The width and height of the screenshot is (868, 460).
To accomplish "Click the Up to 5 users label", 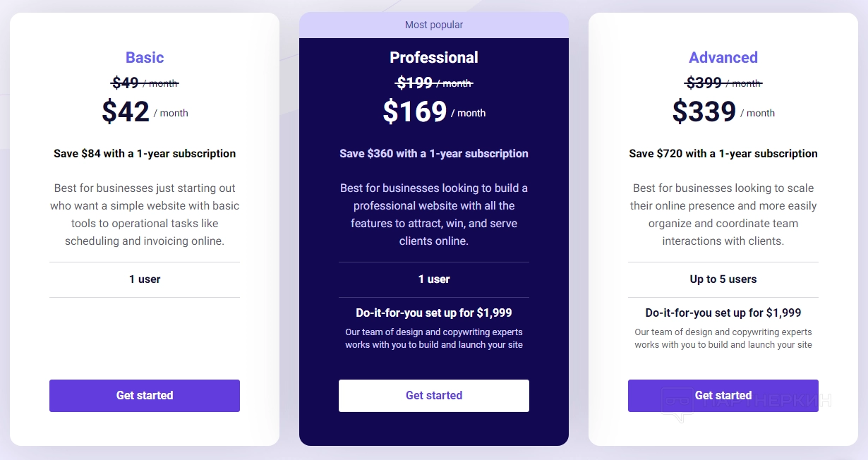I will click(723, 279).
